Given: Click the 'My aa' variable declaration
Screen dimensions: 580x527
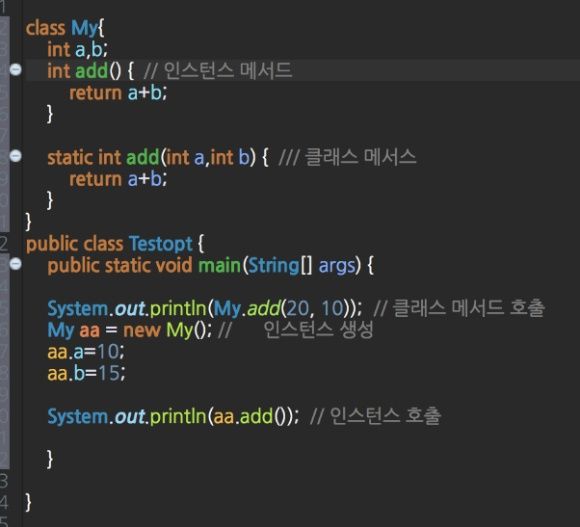Looking at the screenshot, I should pos(74,330).
